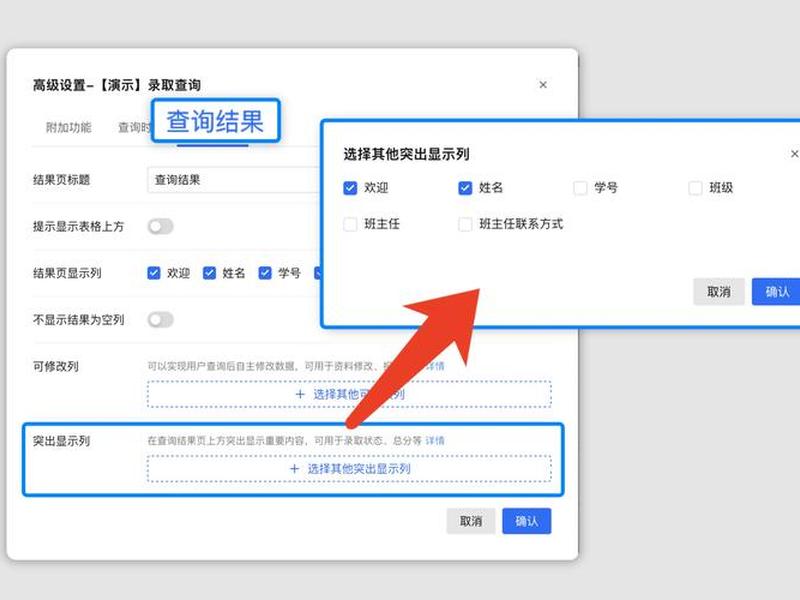This screenshot has width=800, height=600.
Task: Toggle the 不显示结果为空列 switch
Action: click(x=161, y=320)
